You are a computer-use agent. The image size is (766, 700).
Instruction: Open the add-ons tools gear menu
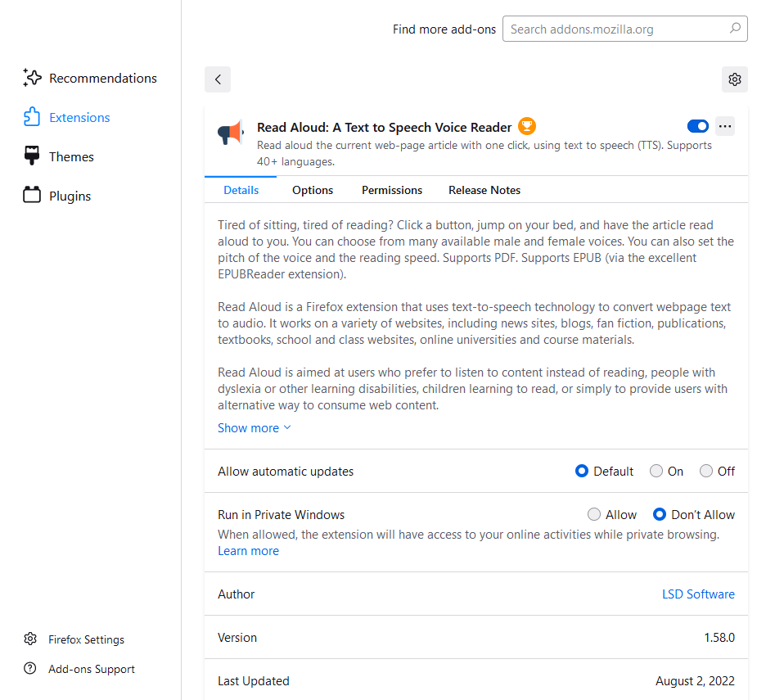[734, 79]
